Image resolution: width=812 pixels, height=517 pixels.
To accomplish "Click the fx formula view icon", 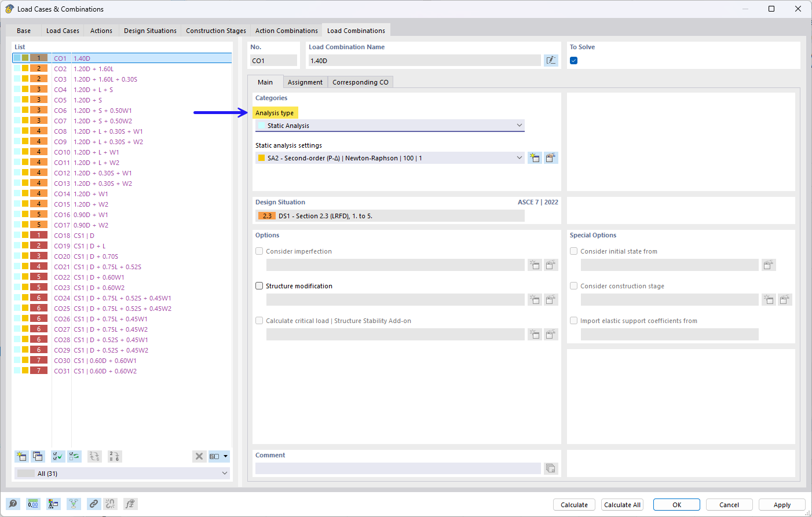I will 130,504.
